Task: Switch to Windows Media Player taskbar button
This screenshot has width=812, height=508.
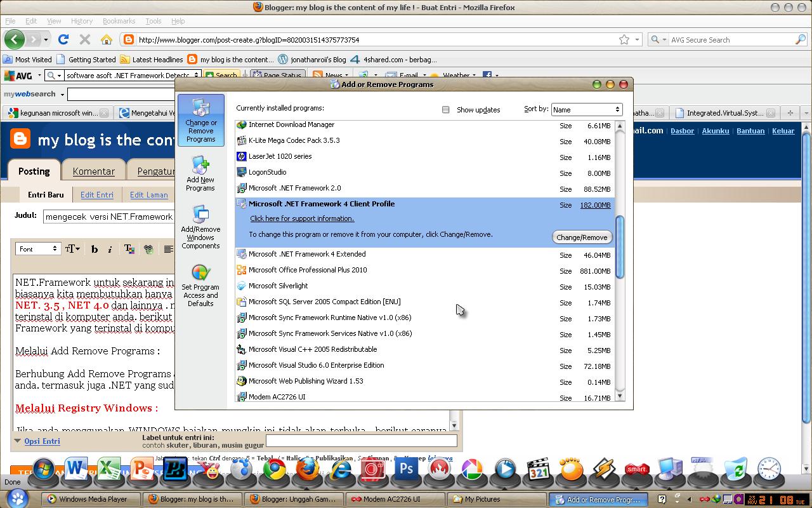Action: [91, 499]
